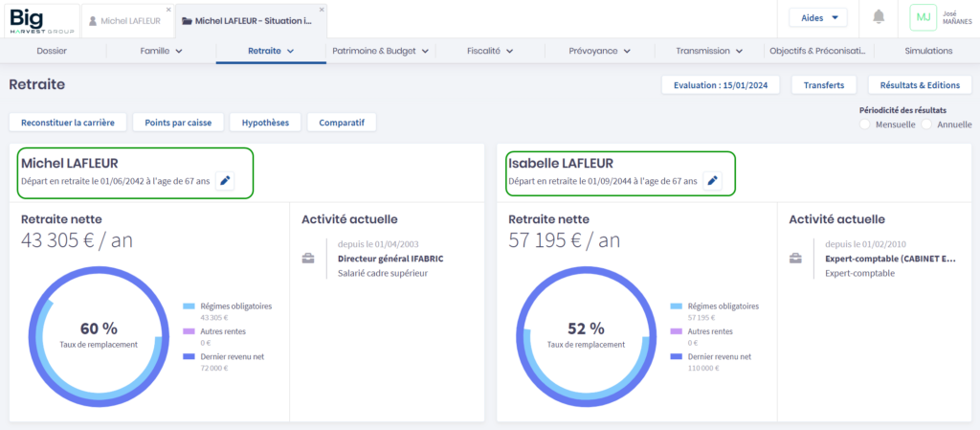Close the Michel LAFLEUR tab

click(x=169, y=10)
